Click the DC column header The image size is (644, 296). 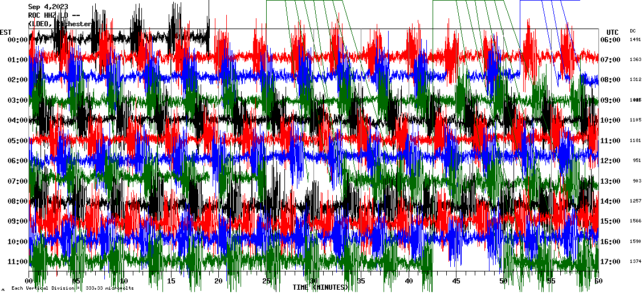[x=633, y=31]
